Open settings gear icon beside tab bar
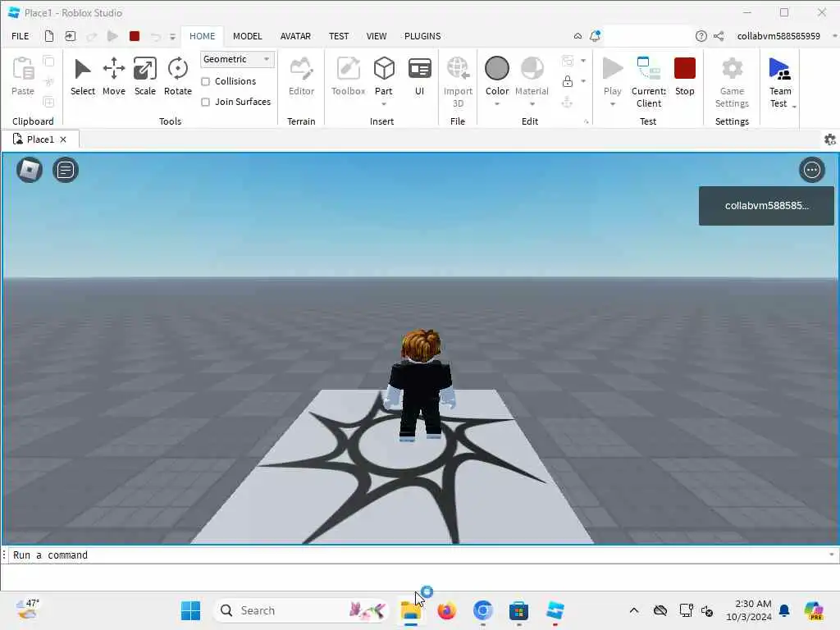This screenshot has width=840, height=630. point(830,139)
